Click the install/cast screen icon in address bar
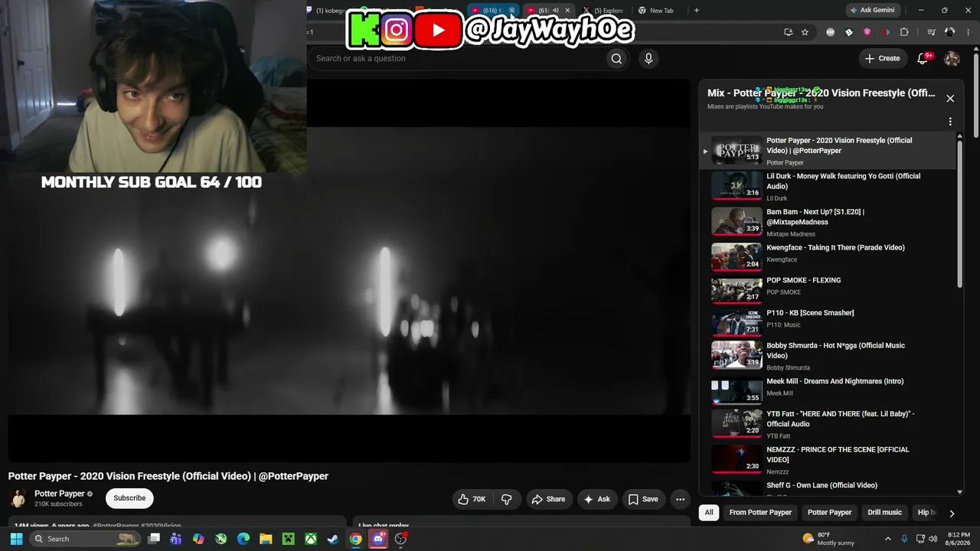The image size is (980, 551). pyautogui.click(x=788, y=32)
